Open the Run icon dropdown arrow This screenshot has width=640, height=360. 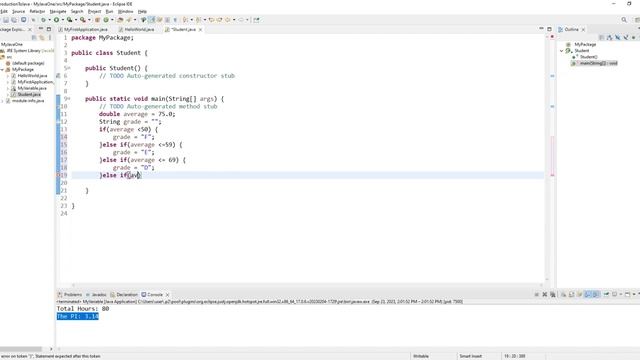click(63, 20)
